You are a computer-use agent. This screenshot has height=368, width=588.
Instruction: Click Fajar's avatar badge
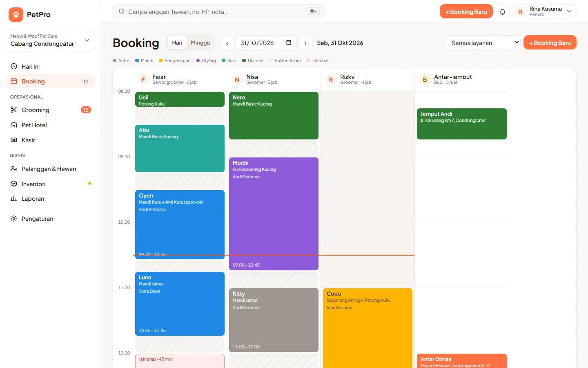[x=143, y=79]
